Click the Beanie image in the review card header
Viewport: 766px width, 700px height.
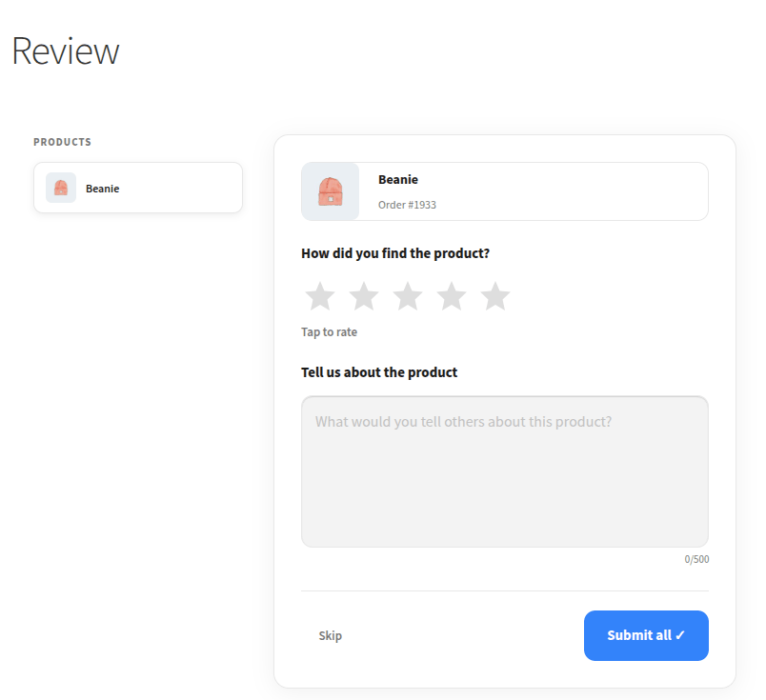331,191
